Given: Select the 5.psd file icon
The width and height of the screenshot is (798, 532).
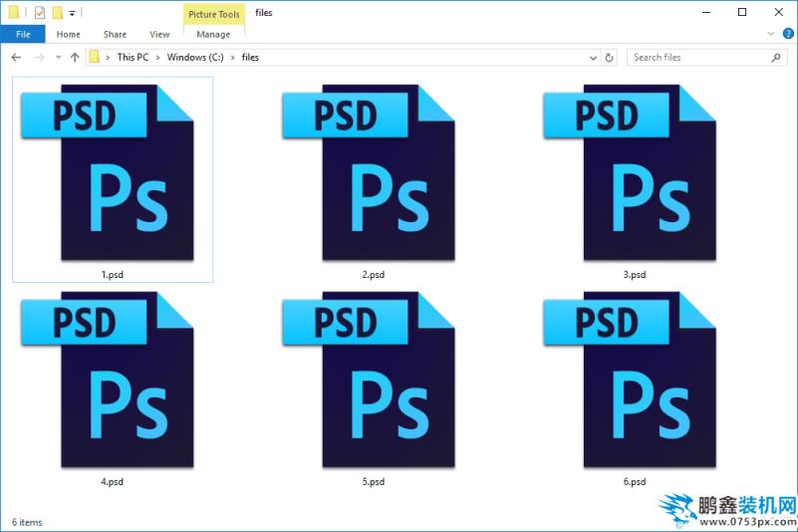Looking at the screenshot, I should 369,380.
